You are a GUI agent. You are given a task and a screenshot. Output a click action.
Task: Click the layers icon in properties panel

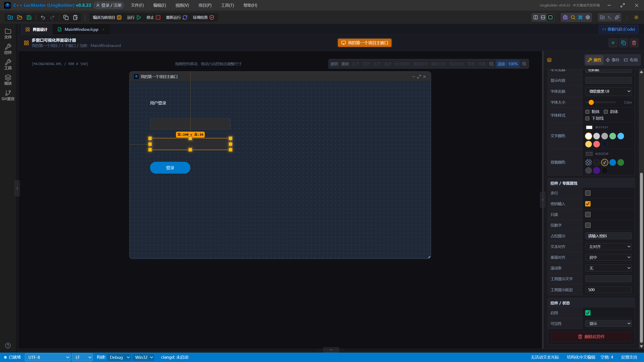[549, 60]
